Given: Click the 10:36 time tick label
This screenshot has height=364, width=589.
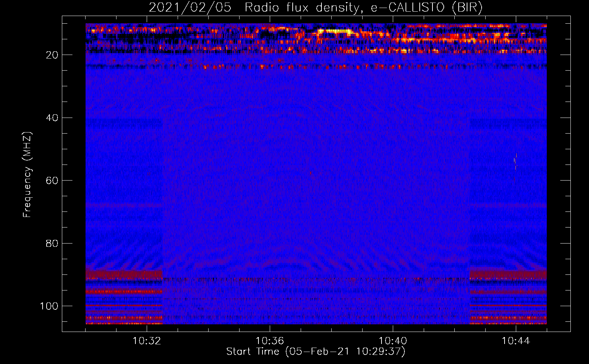Looking at the screenshot, I should point(270,341).
